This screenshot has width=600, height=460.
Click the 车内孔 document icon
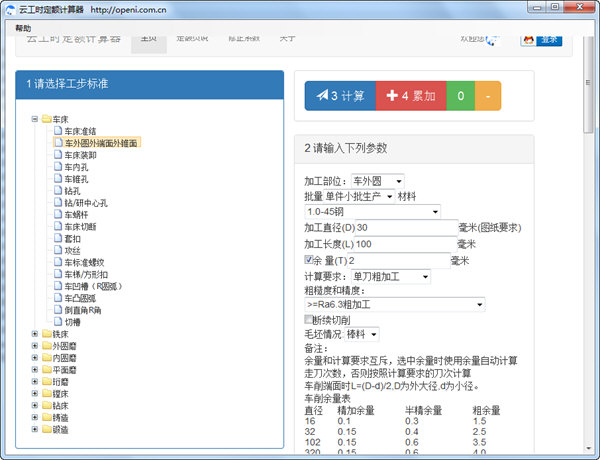(58, 166)
